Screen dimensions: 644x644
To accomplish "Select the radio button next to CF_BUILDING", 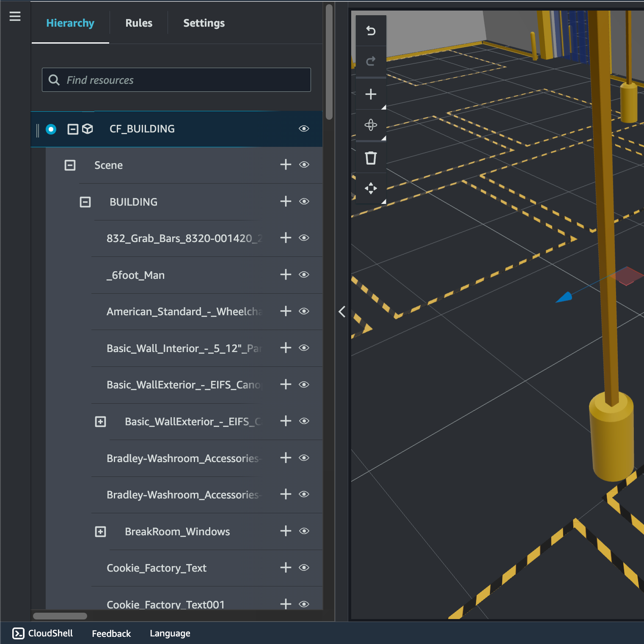I will [51, 129].
